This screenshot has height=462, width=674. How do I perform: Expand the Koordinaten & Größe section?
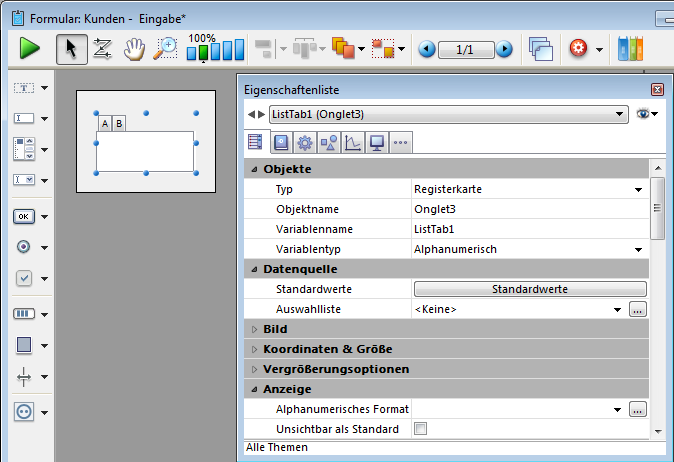point(327,349)
